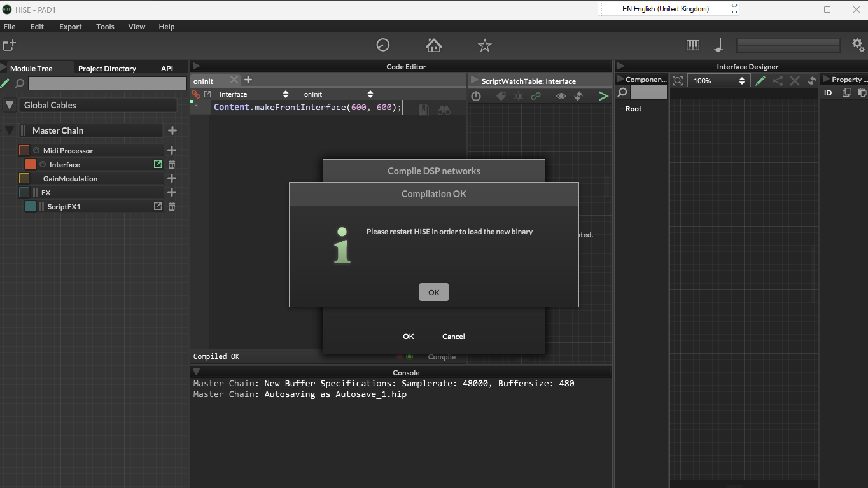Click Module Tree search magnifier icon
The width and height of the screenshot is (868, 488).
pyautogui.click(x=20, y=83)
